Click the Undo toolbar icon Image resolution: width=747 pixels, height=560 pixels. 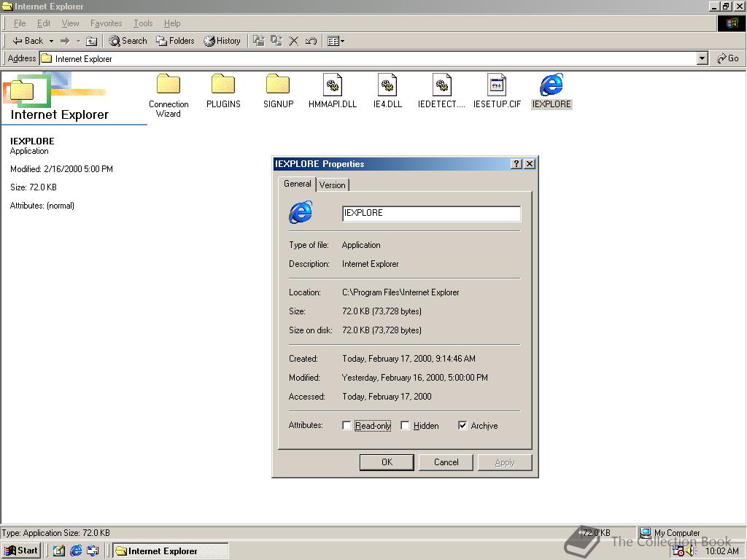click(311, 41)
